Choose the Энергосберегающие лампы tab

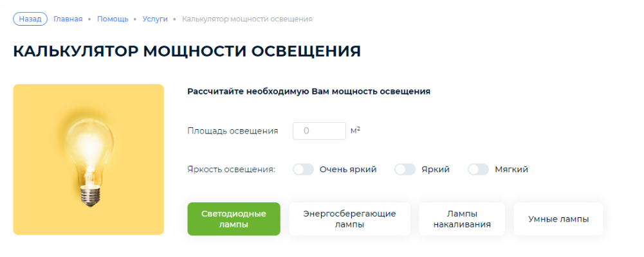349,219
